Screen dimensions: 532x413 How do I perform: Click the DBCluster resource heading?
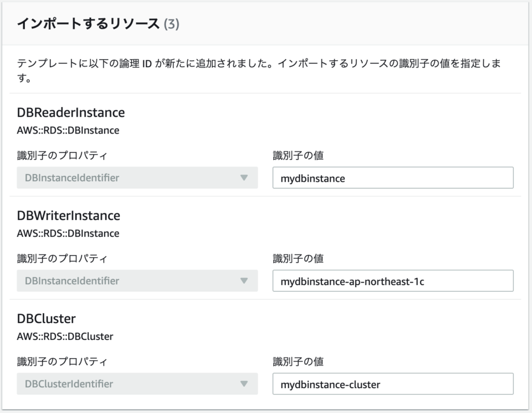pyautogui.click(x=47, y=318)
